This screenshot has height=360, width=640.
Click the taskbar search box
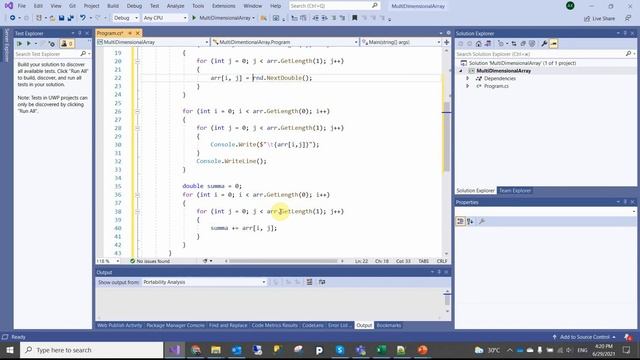(92, 350)
